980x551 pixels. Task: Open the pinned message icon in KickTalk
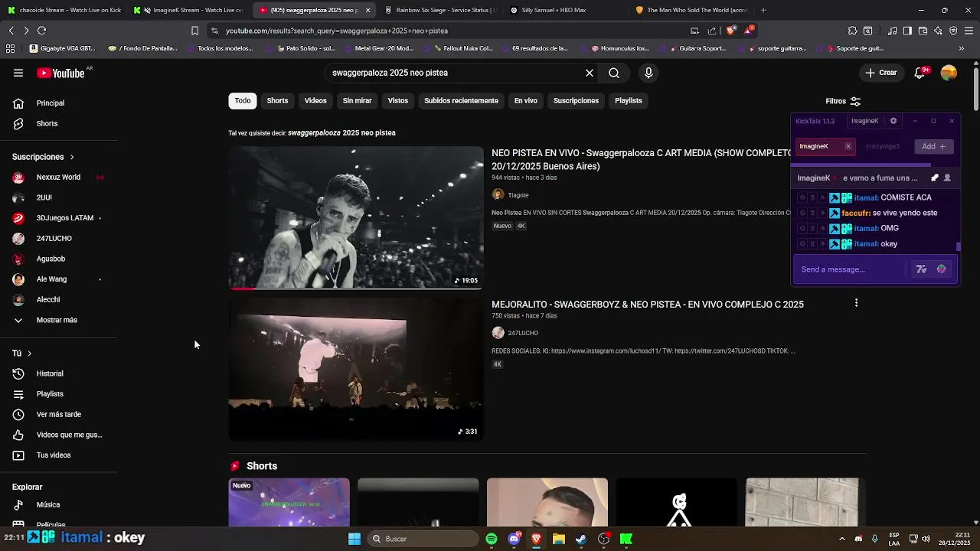[934, 178]
